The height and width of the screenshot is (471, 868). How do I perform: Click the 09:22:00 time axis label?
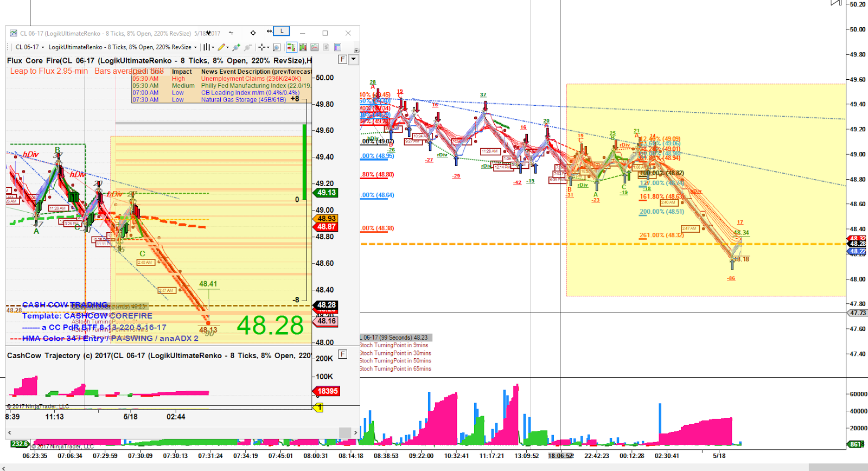pyautogui.click(x=421, y=456)
